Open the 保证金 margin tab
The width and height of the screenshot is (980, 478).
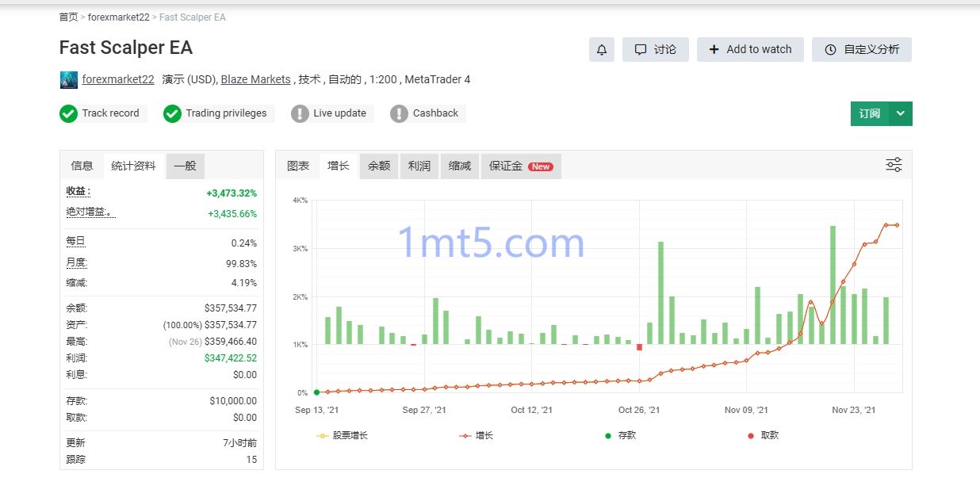click(521, 166)
